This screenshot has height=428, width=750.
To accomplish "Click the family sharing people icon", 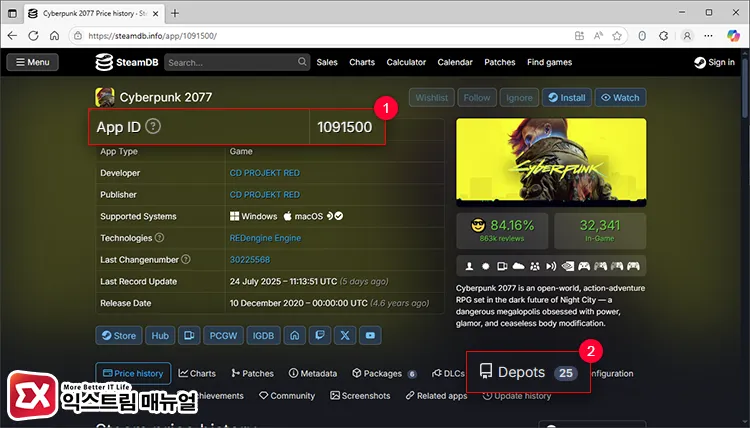I will pos(535,266).
